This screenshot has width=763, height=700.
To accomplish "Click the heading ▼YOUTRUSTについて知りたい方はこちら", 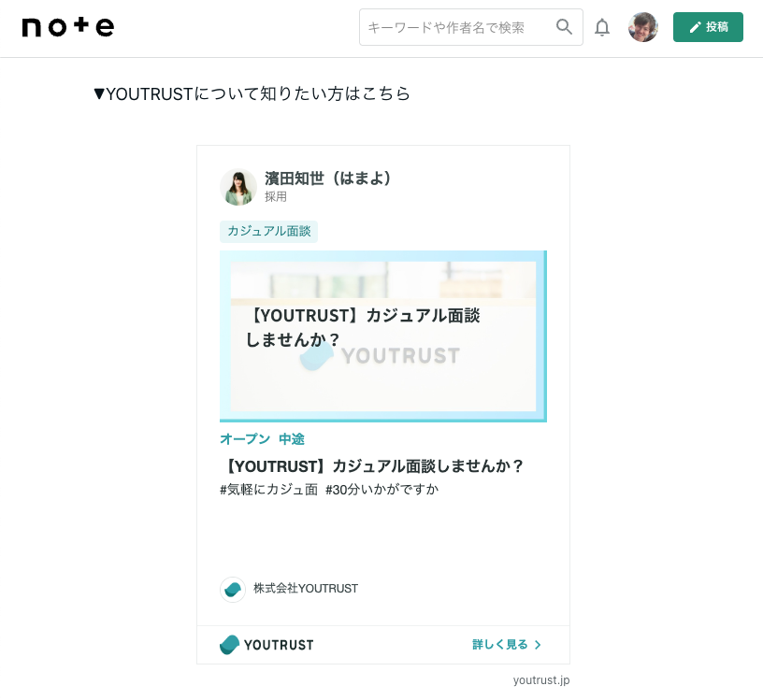I will click(x=252, y=93).
